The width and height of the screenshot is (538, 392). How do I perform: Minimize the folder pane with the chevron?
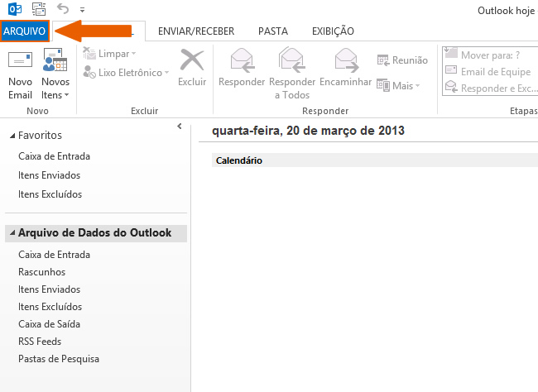click(180, 126)
